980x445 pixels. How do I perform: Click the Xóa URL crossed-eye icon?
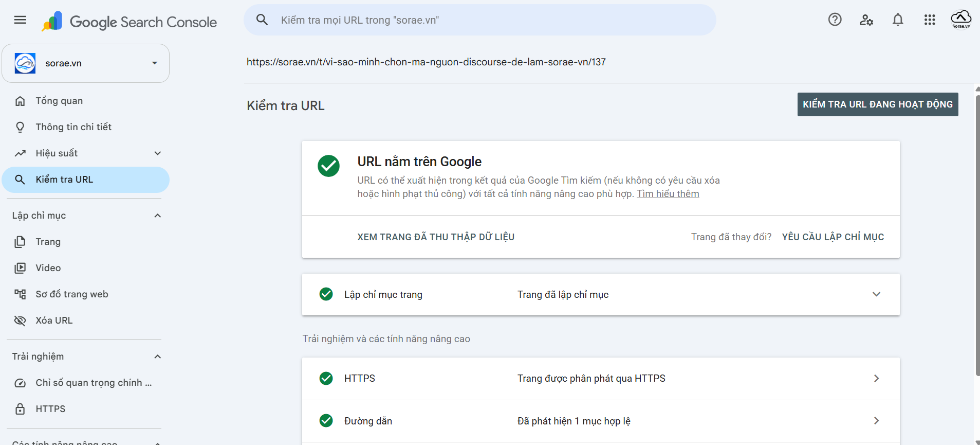20,321
